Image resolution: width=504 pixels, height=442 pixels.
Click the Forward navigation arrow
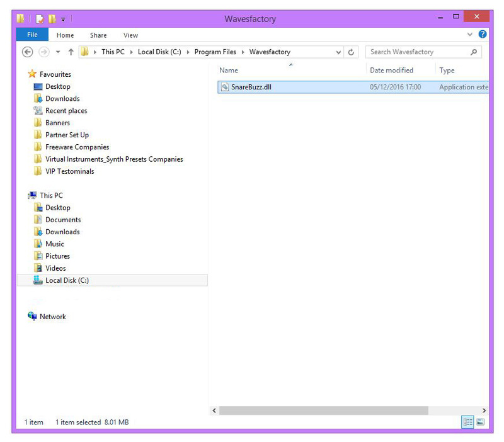[x=43, y=52]
